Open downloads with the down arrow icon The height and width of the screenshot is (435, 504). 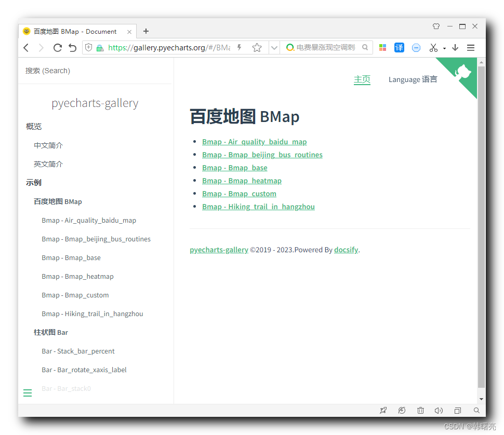tap(455, 48)
